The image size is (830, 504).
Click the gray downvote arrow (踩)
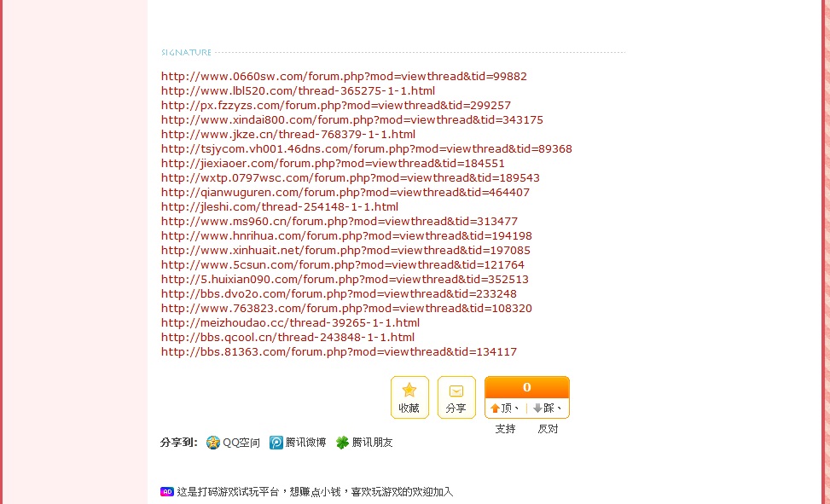[x=537, y=408]
